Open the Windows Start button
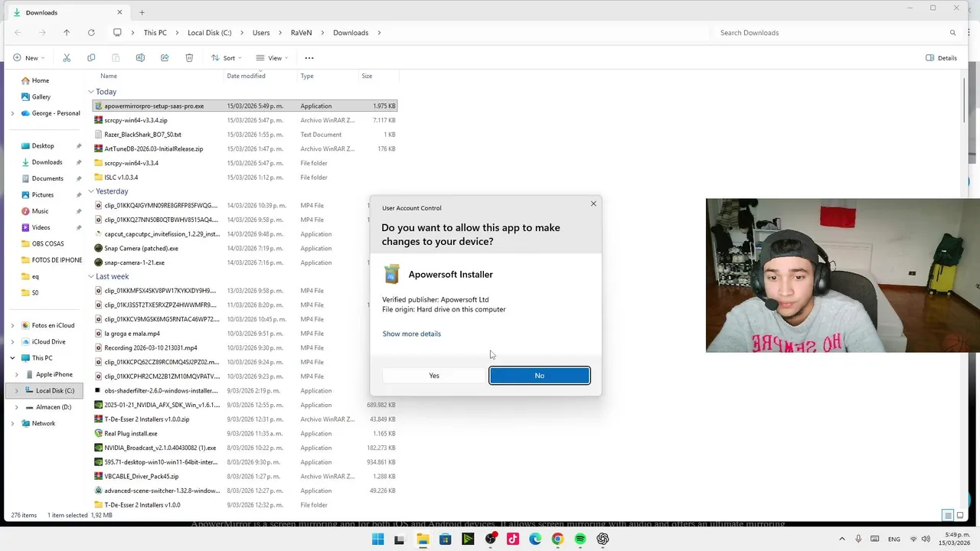 (x=377, y=540)
